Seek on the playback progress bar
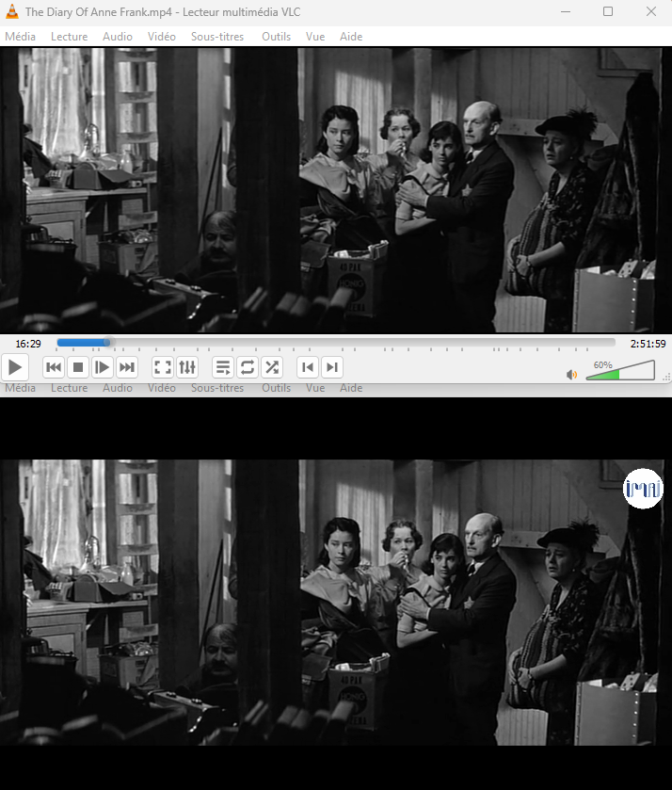 coord(336,343)
